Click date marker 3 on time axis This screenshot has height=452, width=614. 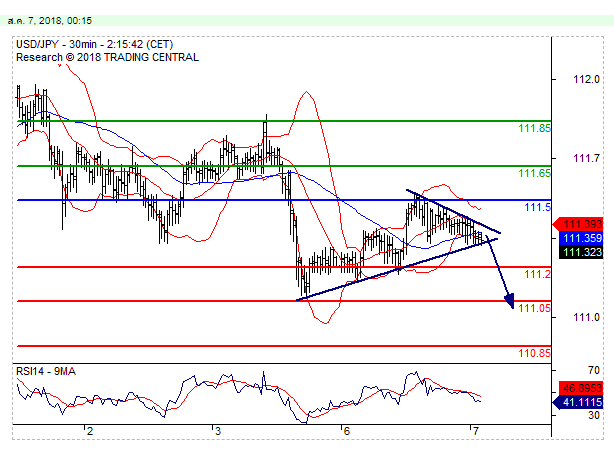218,432
